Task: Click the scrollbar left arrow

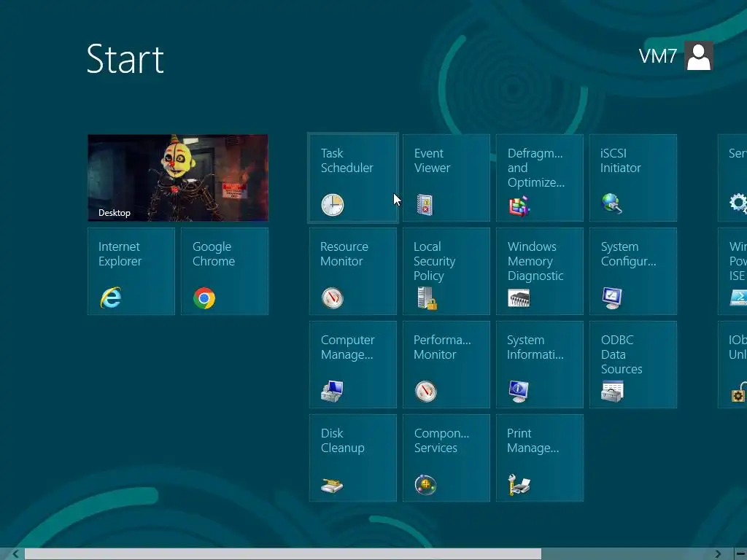Action: click(16, 554)
